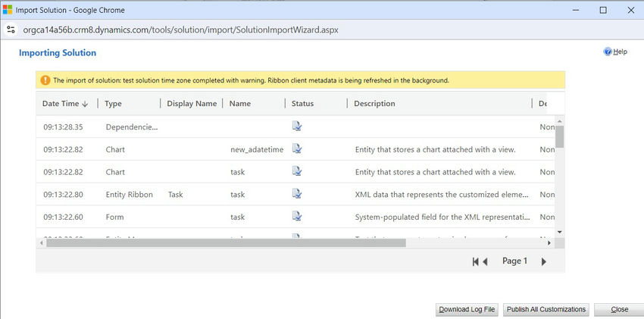Go to next page arrow

pos(544,261)
